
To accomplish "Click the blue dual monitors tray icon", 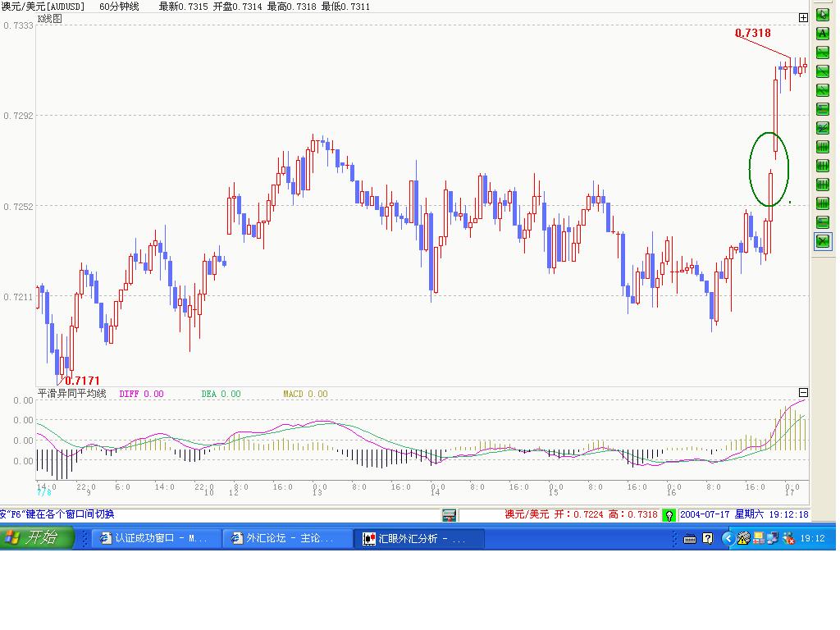I will pyautogui.click(x=773, y=538).
